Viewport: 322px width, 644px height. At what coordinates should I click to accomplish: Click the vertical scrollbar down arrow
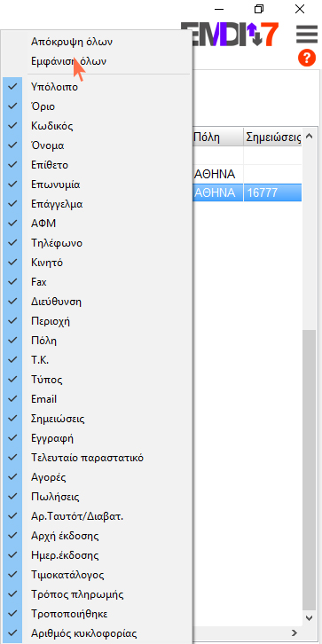tap(310, 617)
